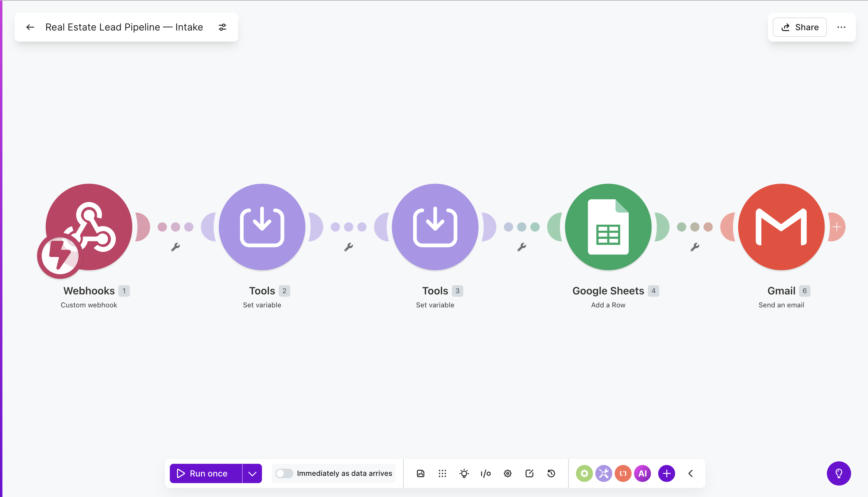This screenshot has height=497, width=868.
Task: Click the Google Sheets module name
Action: (x=608, y=291)
